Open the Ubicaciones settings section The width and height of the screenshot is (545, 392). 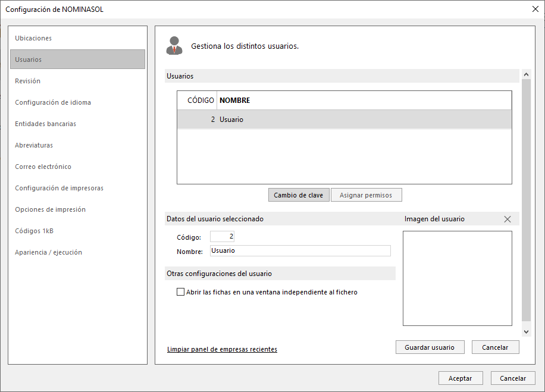tap(33, 38)
